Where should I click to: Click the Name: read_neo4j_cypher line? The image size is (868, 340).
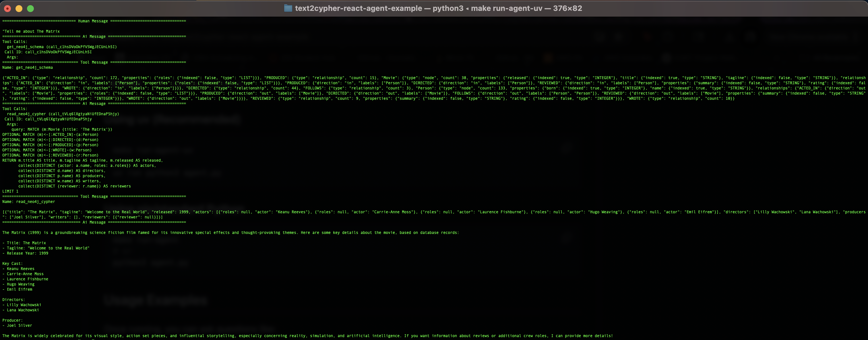pyautogui.click(x=29, y=202)
